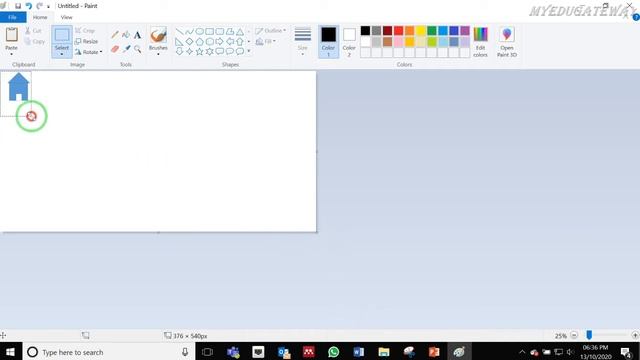
Task: Open the File menu
Action: click(13, 17)
